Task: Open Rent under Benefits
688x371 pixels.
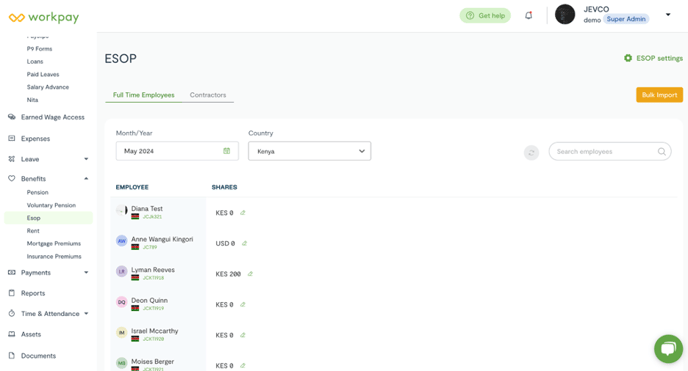Action: click(x=33, y=231)
